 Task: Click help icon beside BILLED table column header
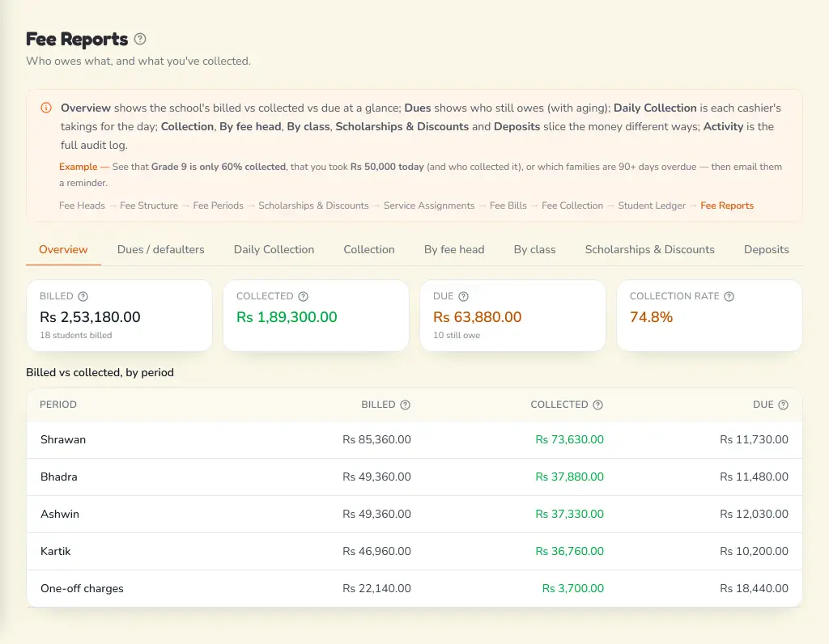click(x=405, y=405)
